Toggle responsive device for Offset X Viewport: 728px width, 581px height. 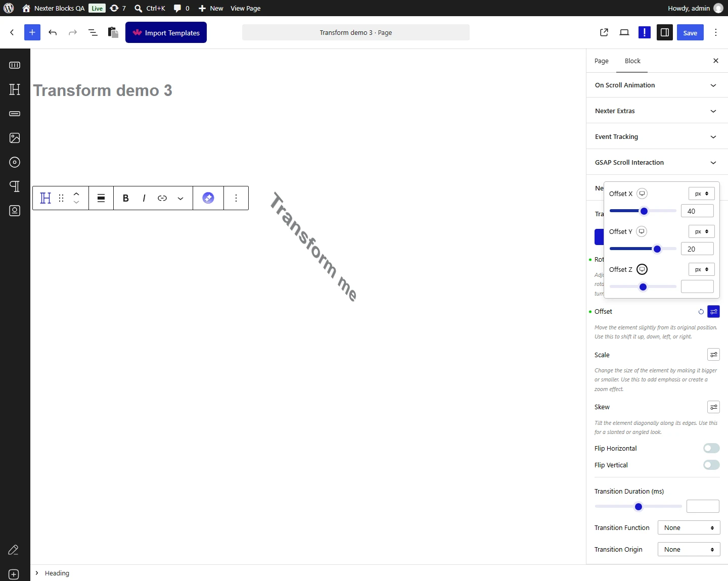642,193
